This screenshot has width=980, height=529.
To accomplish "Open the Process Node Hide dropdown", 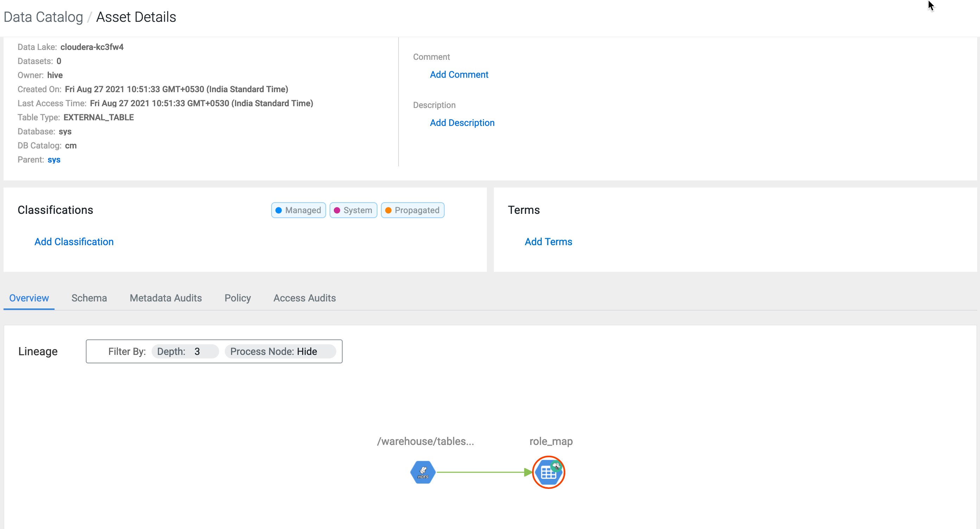I will point(280,351).
